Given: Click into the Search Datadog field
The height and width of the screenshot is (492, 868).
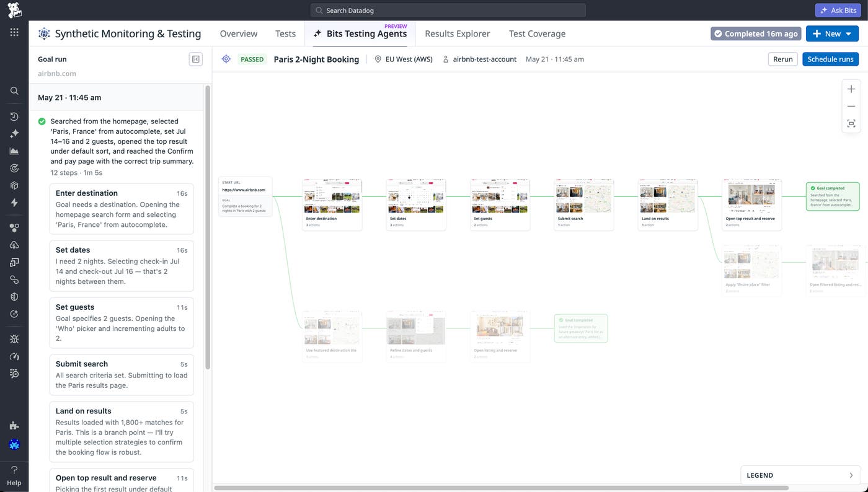Looking at the screenshot, I should (x=448, y=10).
